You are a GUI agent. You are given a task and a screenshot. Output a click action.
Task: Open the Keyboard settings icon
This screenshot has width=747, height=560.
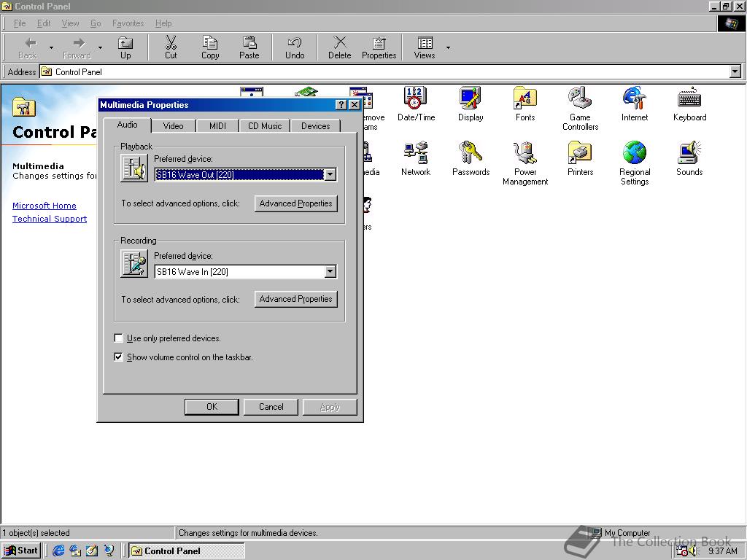[689, 104]
